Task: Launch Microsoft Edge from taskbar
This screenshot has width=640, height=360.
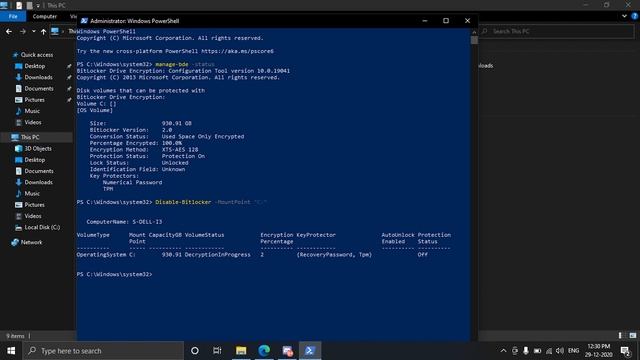Action: 264,351
